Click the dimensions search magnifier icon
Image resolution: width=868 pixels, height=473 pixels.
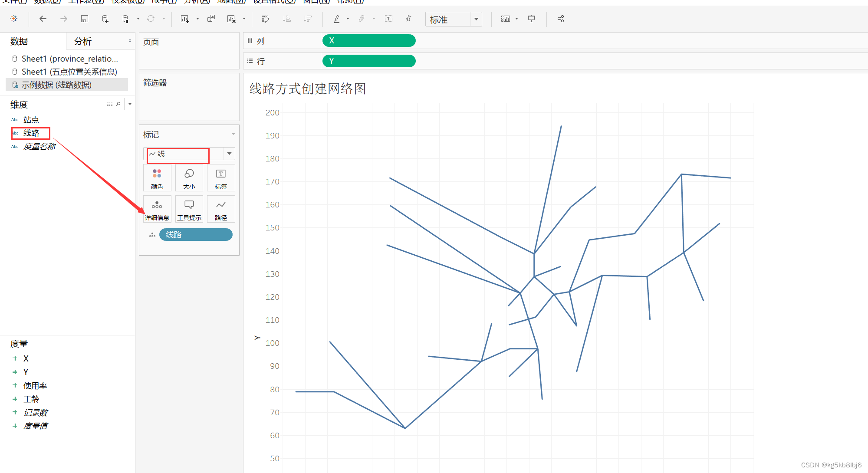[x=118, y=104]
